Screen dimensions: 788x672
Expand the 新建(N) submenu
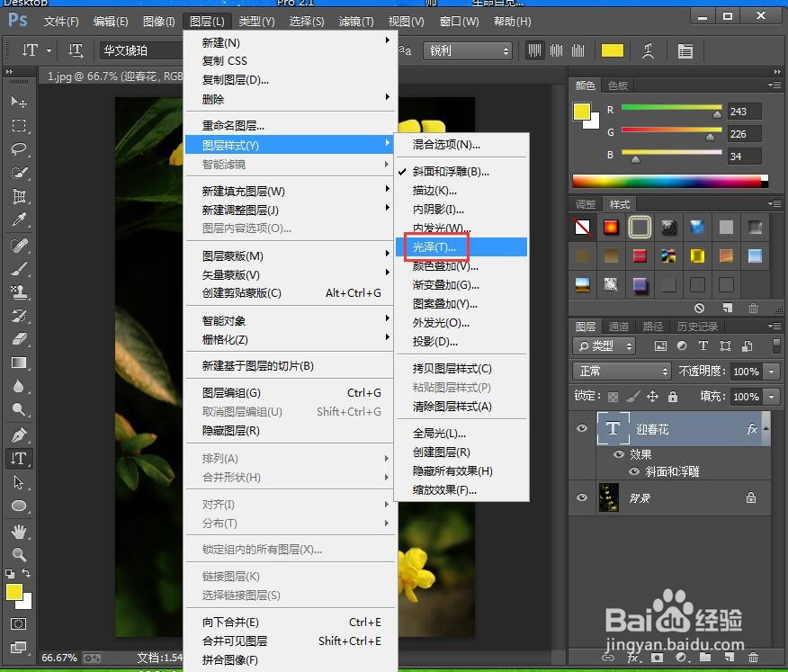tap(290, 42)
